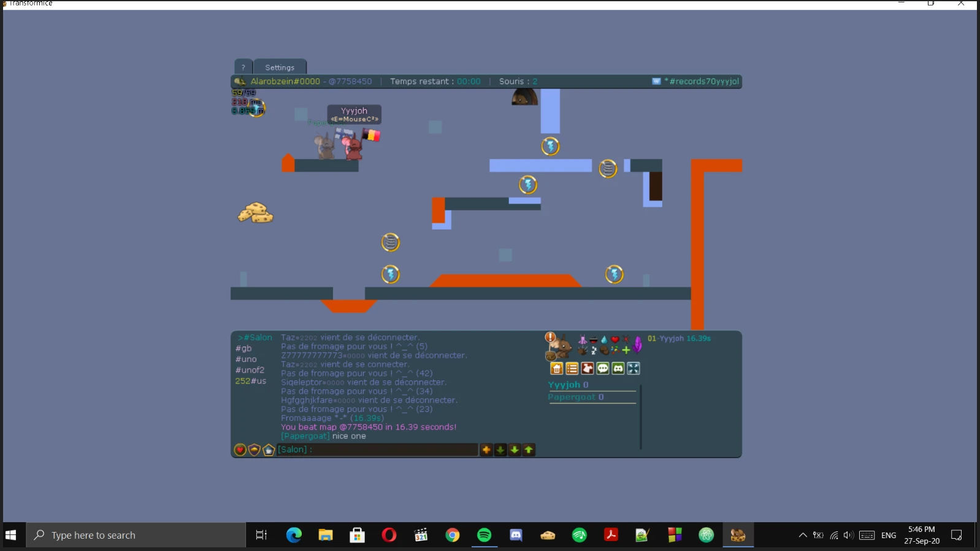Open the orange list menu button
Screen dimensions: 980x551
(x=572, y=368)
